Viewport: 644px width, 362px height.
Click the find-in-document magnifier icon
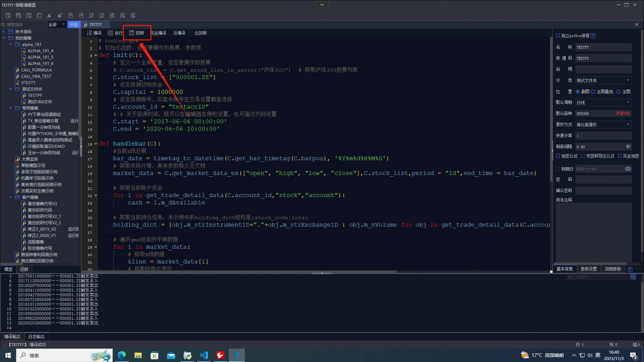tap(91, 15)
